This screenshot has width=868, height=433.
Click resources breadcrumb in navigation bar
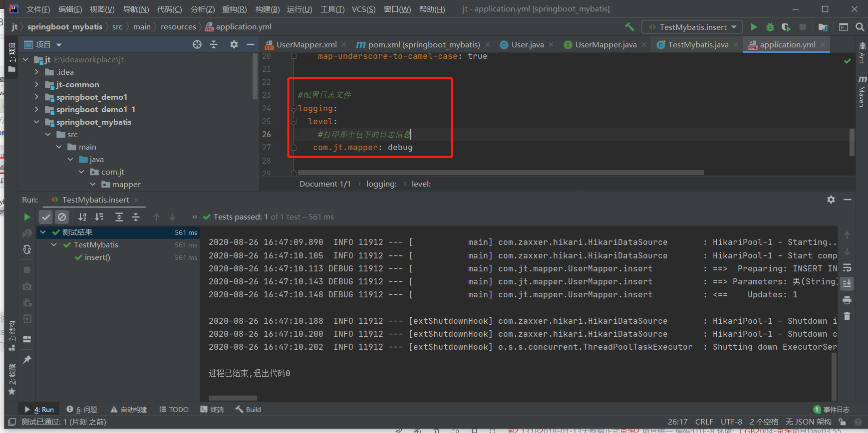pos(178,27)
